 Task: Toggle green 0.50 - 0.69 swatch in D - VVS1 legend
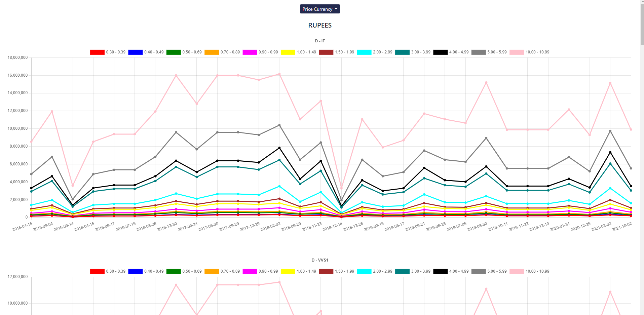[x=174, y=271]
